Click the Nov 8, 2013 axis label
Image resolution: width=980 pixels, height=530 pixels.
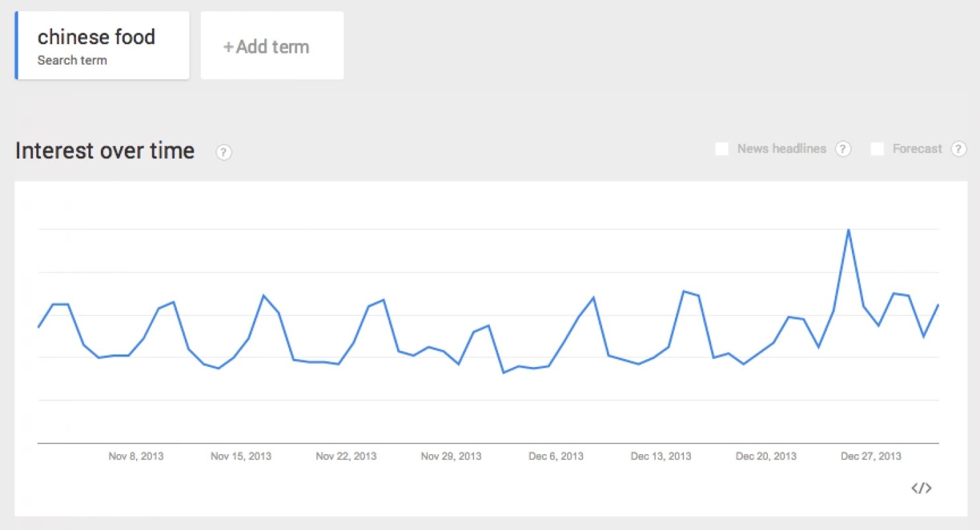pyautogui.click(x=136, y=456)
